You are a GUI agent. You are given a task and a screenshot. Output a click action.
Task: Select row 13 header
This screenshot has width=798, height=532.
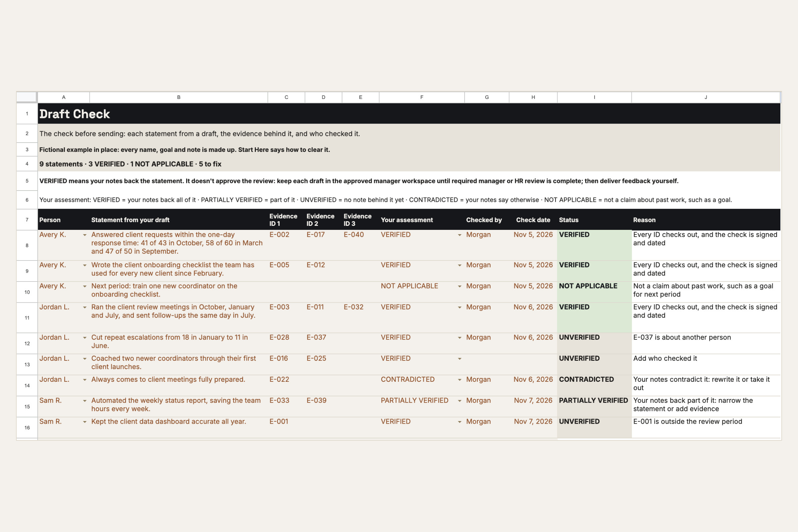pos(27,364)
